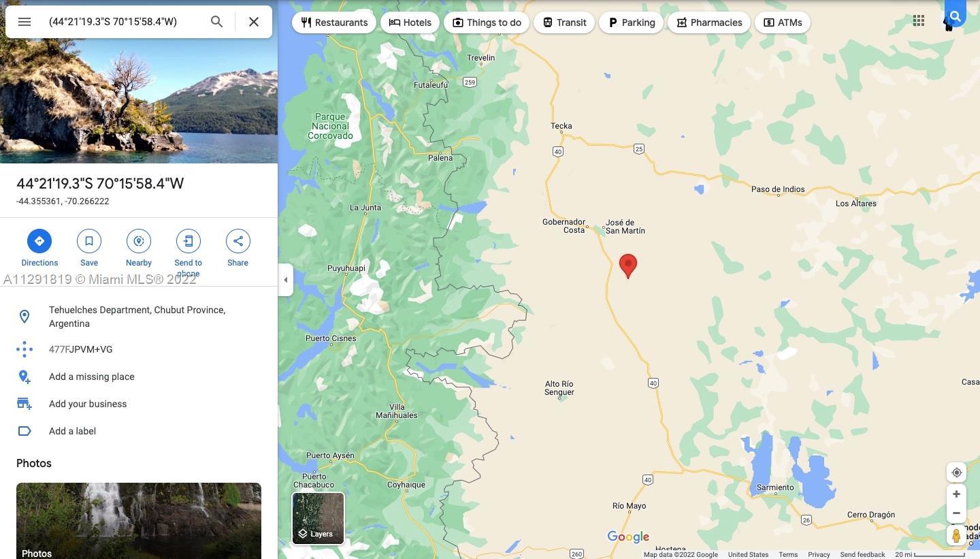980x559 pixels.
Task: Click Add a missing place
Action: pos(92,377)
